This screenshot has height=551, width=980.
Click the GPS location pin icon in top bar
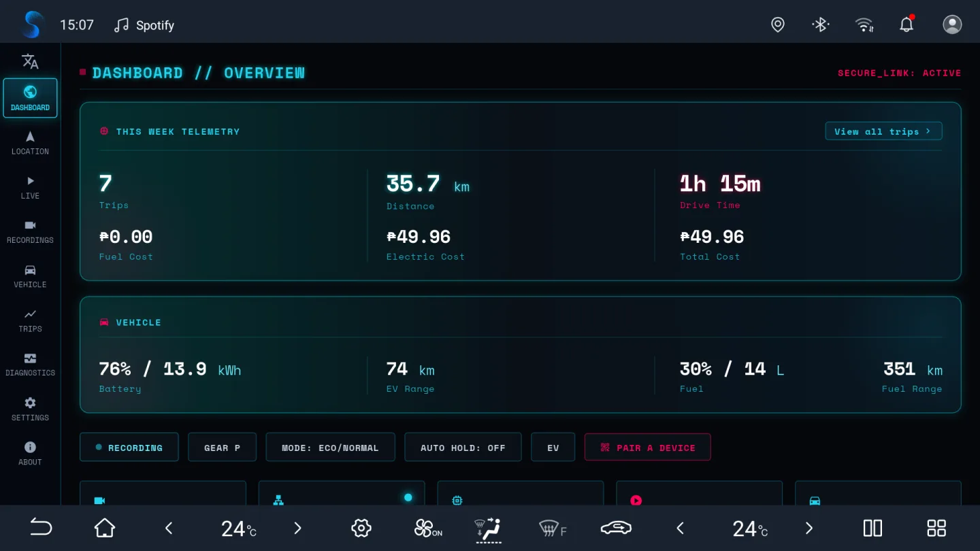pos(778,25)
